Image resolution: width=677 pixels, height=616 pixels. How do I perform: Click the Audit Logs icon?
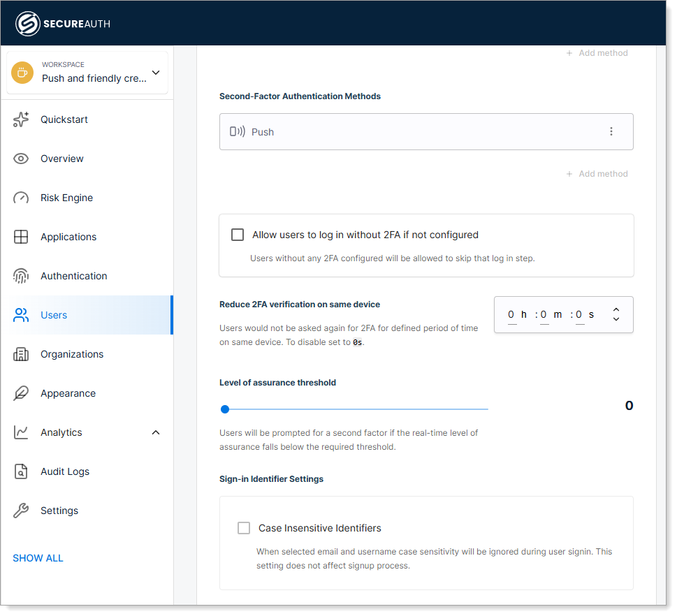[22, 471]
